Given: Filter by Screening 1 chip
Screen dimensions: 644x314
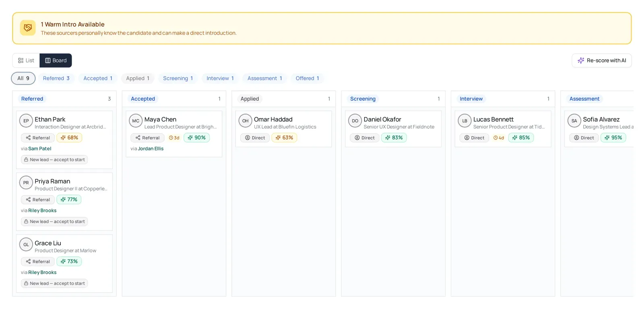Looking at the screenshot, I should [178, 78].
